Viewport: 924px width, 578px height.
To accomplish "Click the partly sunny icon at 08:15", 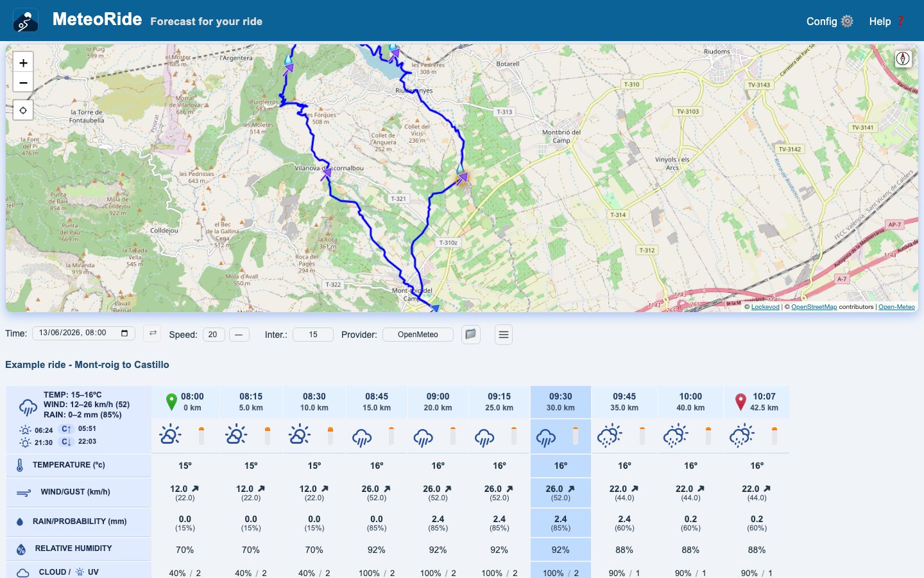I will point(236,435).
